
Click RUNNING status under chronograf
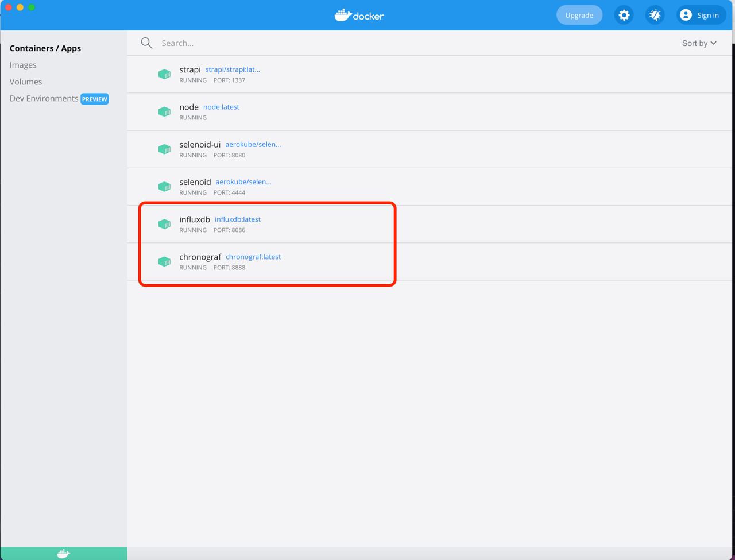193,268
